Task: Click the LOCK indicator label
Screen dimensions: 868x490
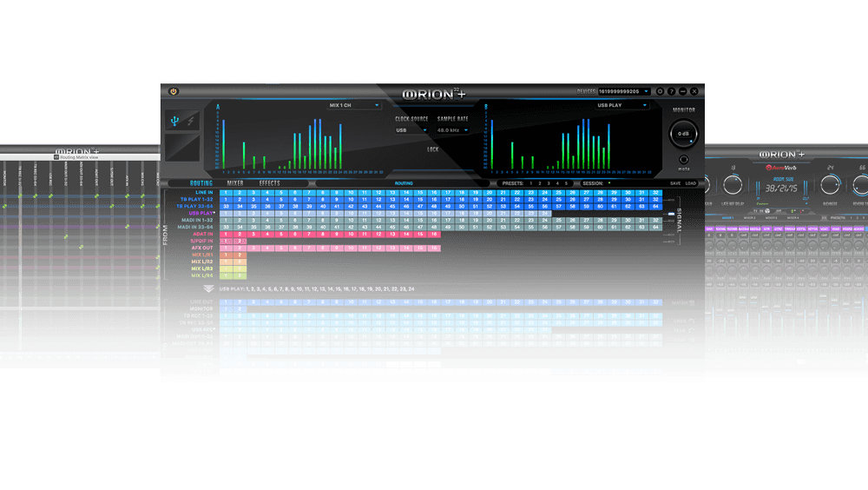Action: pyautogui.click(x=433, y=149)
